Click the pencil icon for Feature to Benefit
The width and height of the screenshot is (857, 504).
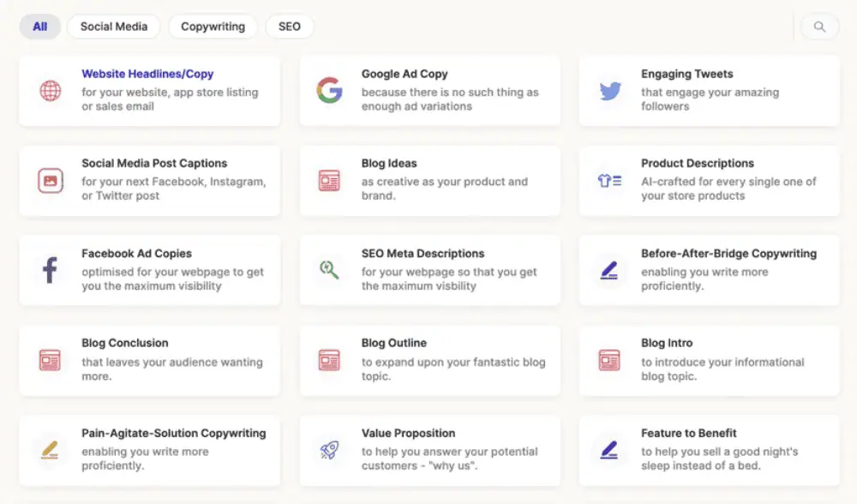pyautogui.click(x=609, y=450)
